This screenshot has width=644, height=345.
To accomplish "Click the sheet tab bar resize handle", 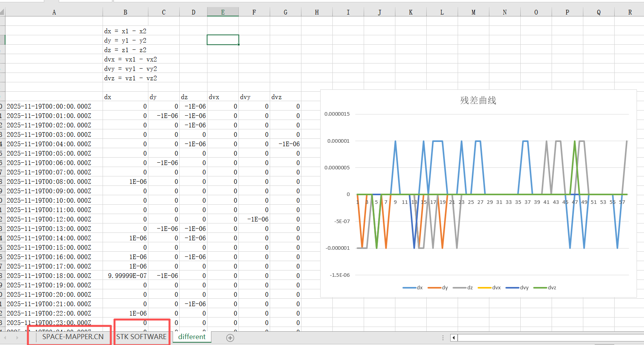I will [443, 338].
